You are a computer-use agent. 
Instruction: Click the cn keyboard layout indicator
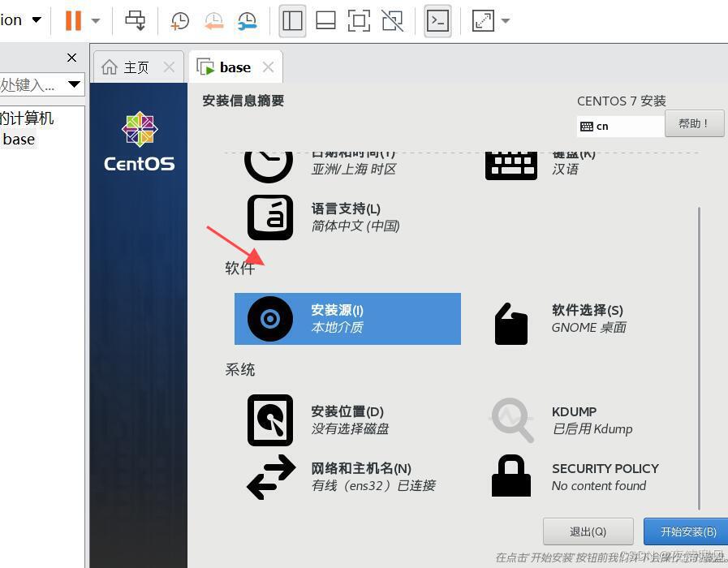tap(620, 127)
